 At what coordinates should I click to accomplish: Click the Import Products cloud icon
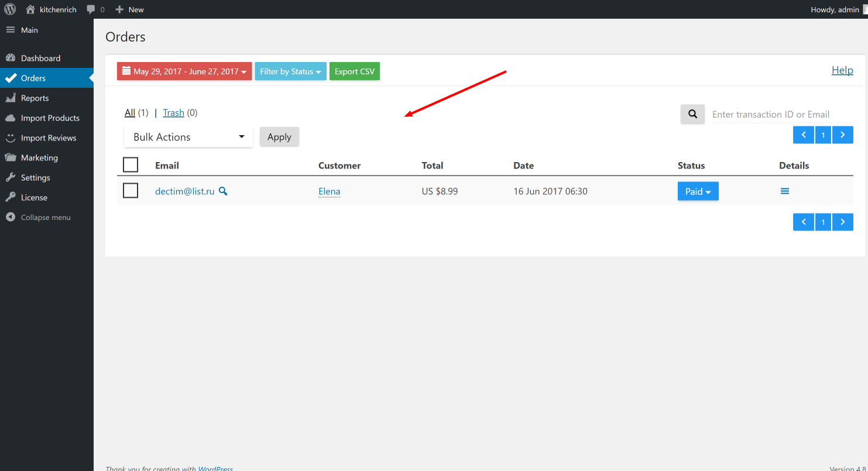(11, 118)
